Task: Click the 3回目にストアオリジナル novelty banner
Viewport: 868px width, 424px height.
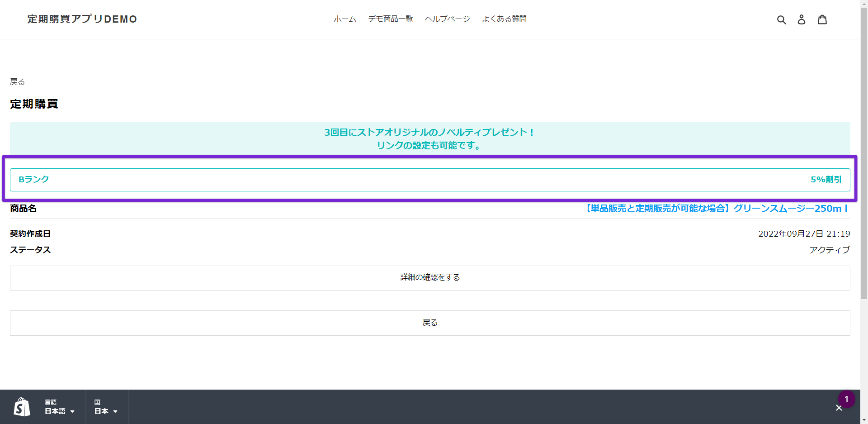Action: coord(429,138)
